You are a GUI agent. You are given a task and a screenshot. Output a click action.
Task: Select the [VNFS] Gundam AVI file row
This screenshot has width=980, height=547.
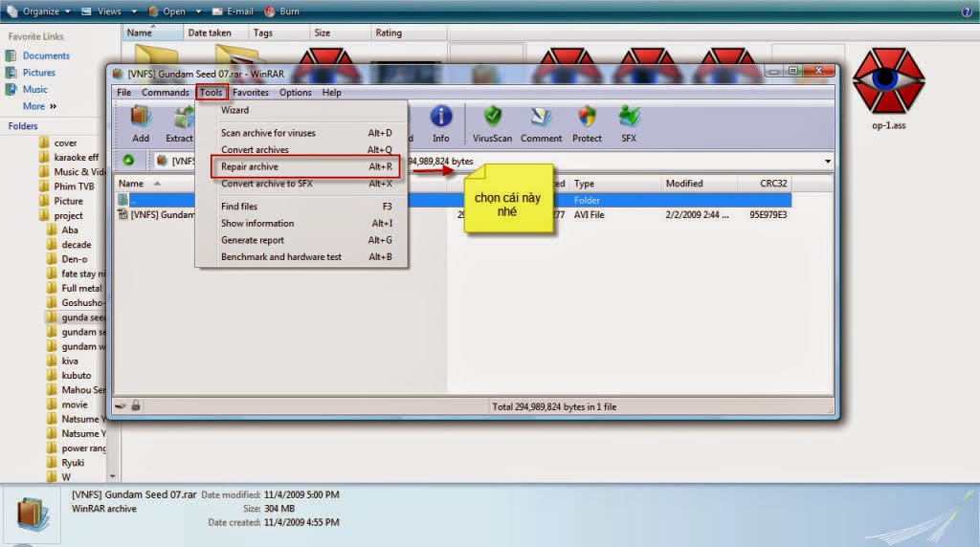point(453,215)
